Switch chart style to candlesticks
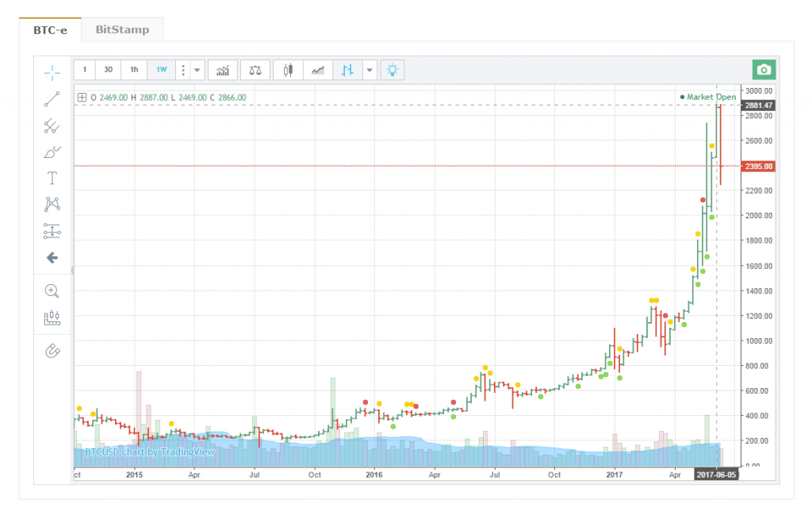 click(x=288, y=70)
